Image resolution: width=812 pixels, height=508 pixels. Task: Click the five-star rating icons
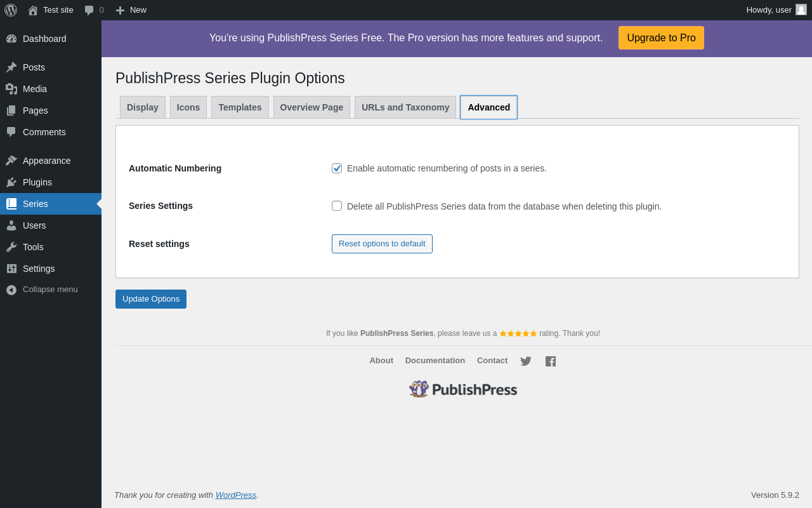coord(518,333)
